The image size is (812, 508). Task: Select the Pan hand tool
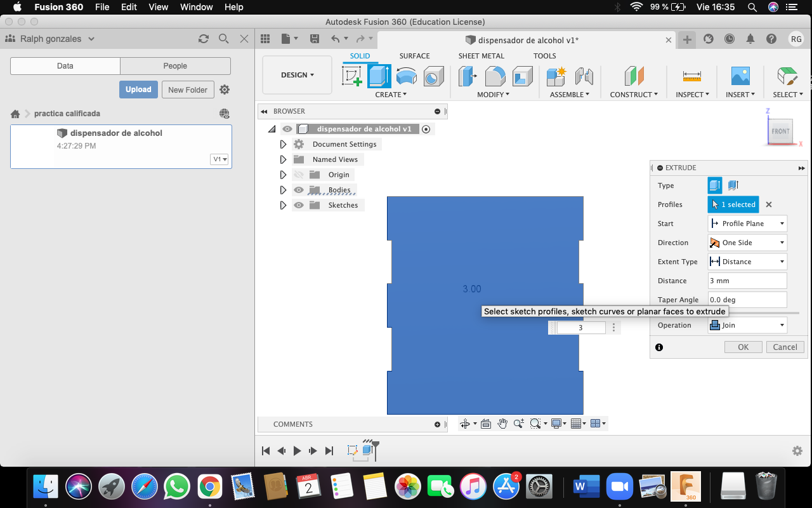[x=502, y=424]
